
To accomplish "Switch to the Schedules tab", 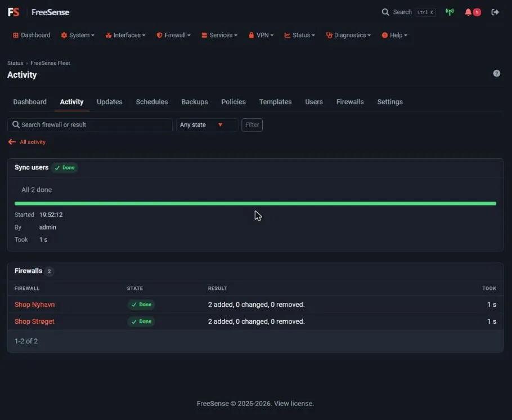I will click(x=152, y=102).
